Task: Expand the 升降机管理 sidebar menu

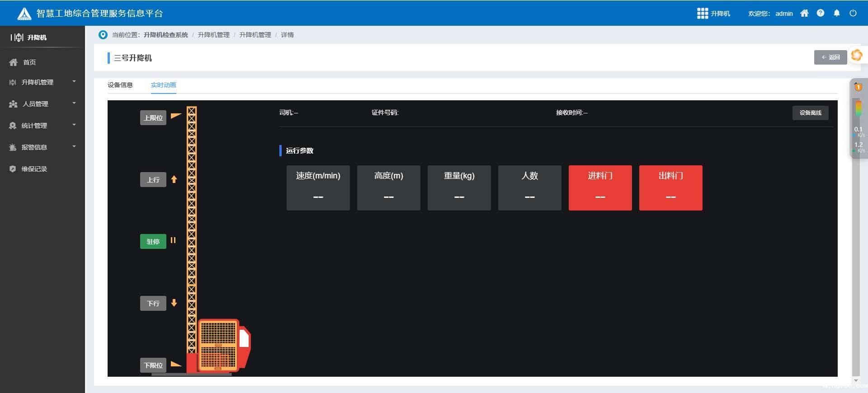Action: point(42,82)
